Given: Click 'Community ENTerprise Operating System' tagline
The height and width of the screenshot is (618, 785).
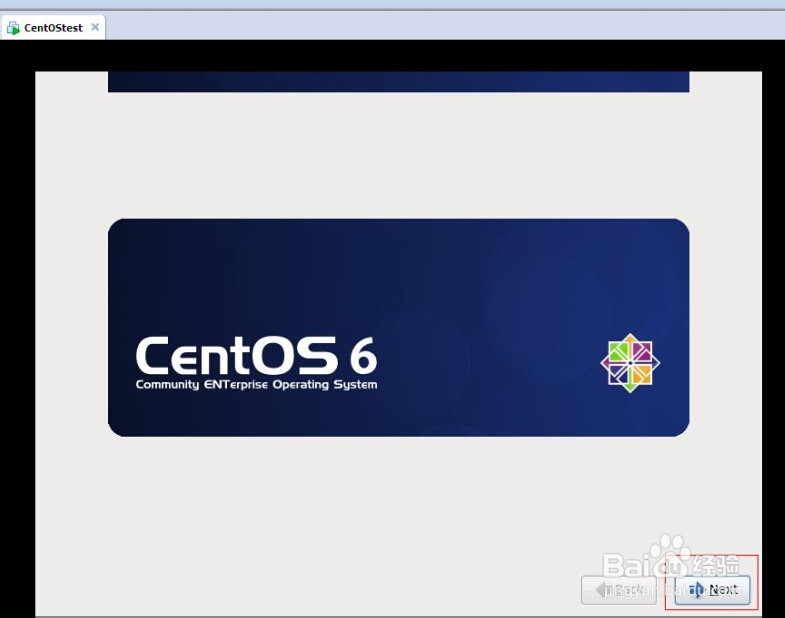Looking at the screenshot, I should click(256, 385).
